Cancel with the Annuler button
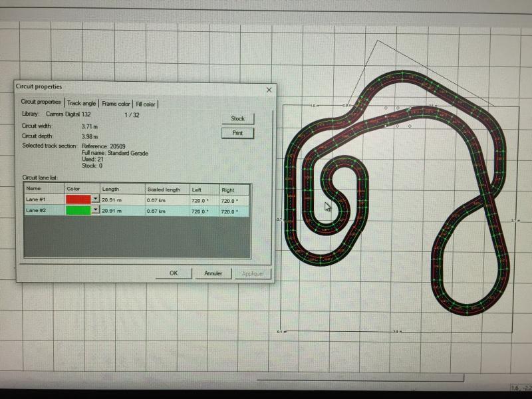 (x=213, y=273)
